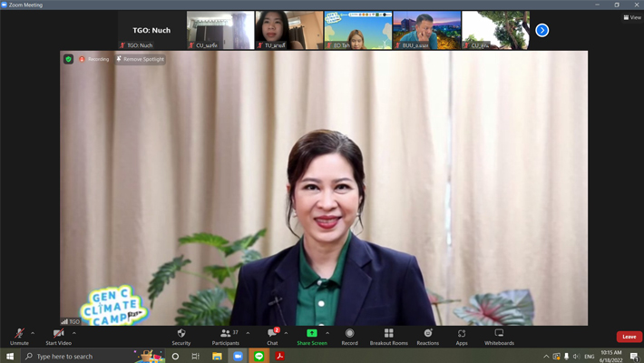The image size is (644, 363).
Task: Open Breakout Rooms
Action: coord(388,337)
